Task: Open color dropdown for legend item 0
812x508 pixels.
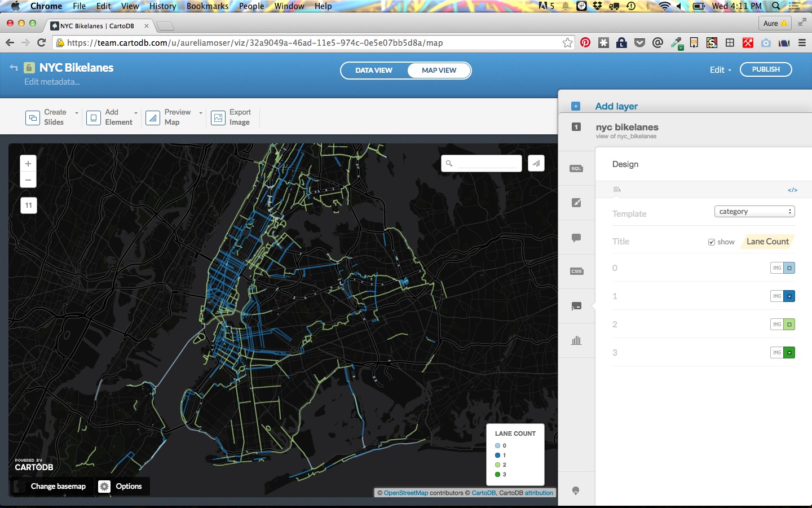Action: pos(789,268)
